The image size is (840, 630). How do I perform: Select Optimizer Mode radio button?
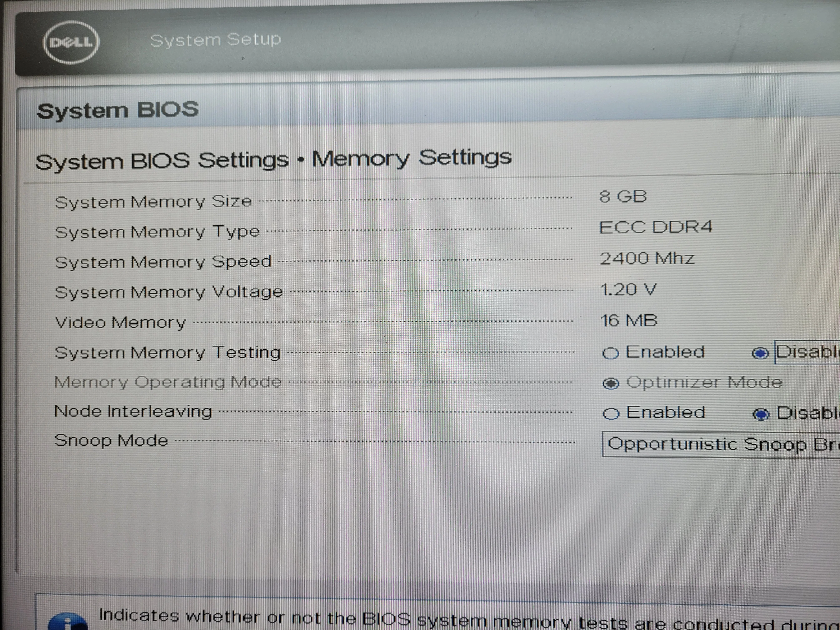(611, 383)
